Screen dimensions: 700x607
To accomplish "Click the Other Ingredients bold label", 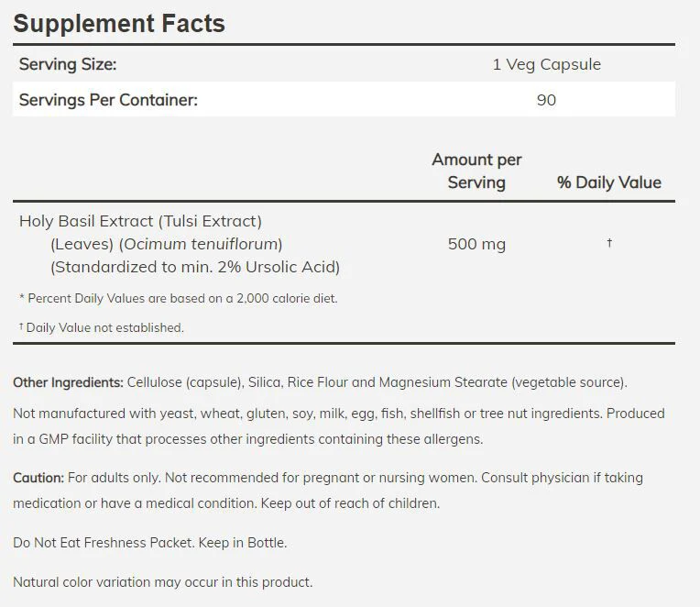I will tap(68, 382).
